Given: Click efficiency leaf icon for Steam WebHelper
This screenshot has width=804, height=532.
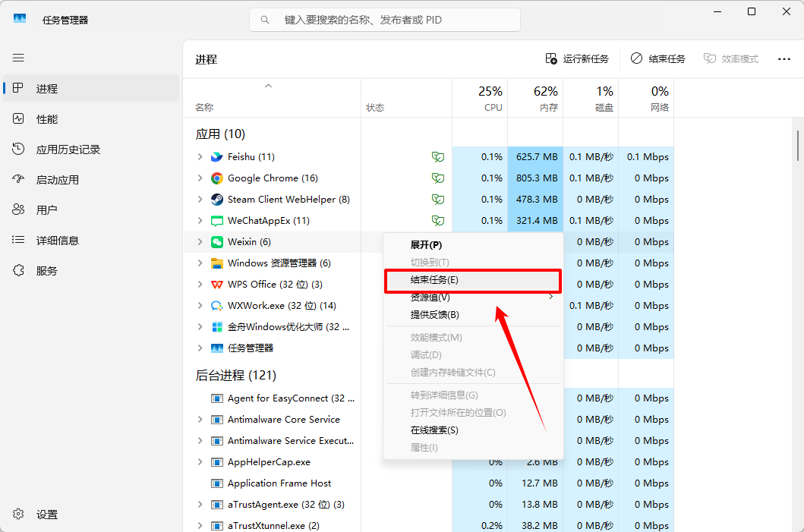Looking at the screenshot, I should [438, 200].
